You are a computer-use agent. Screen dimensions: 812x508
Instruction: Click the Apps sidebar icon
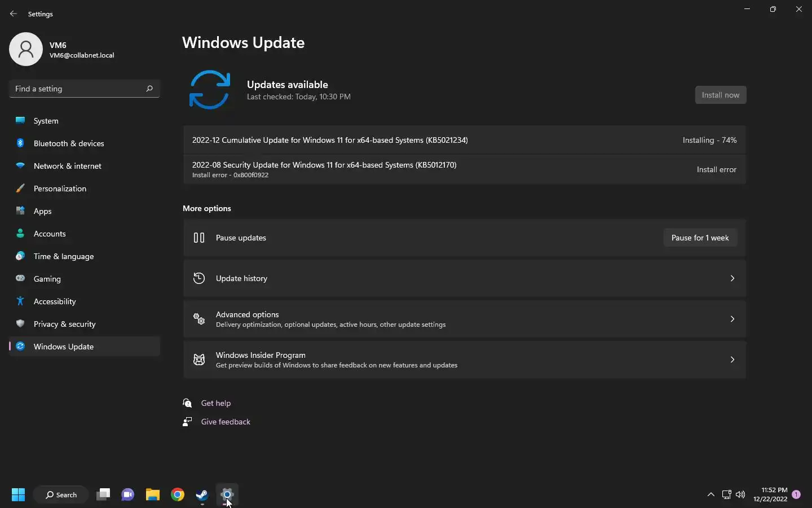coord(20,211)
